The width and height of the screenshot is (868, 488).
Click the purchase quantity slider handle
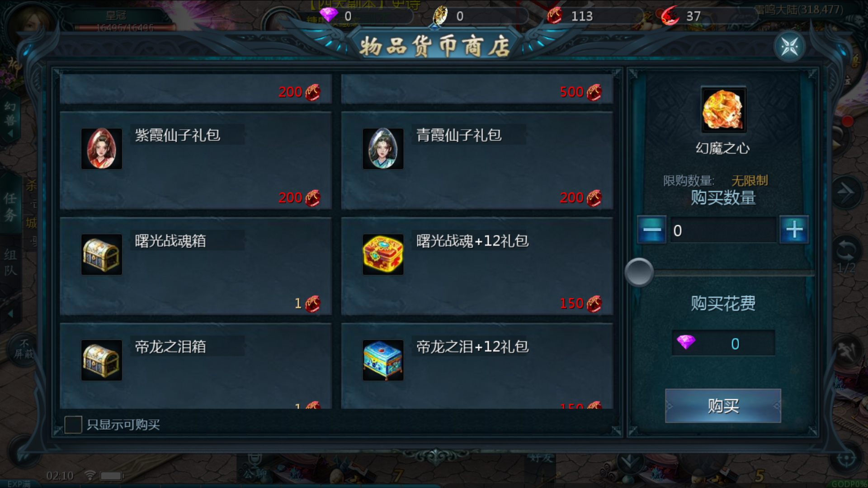pyautogui.click(x=639, y=272)
